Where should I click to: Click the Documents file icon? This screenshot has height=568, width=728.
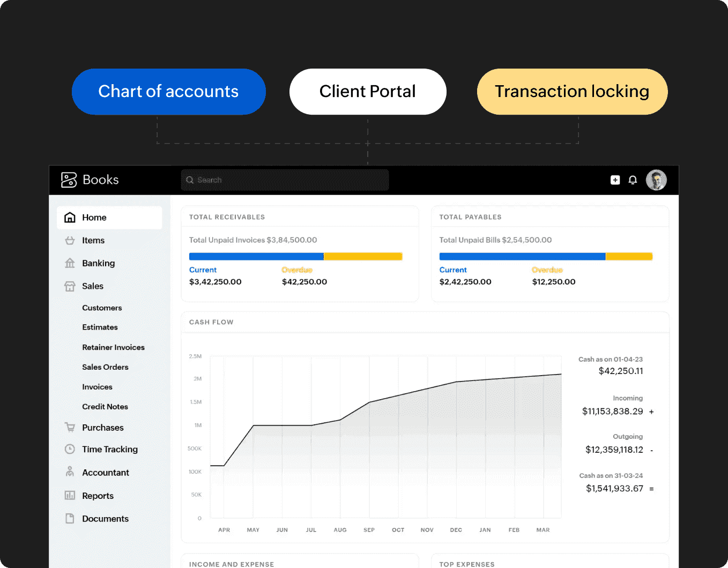pyautogui.click(x=70, y=519)
